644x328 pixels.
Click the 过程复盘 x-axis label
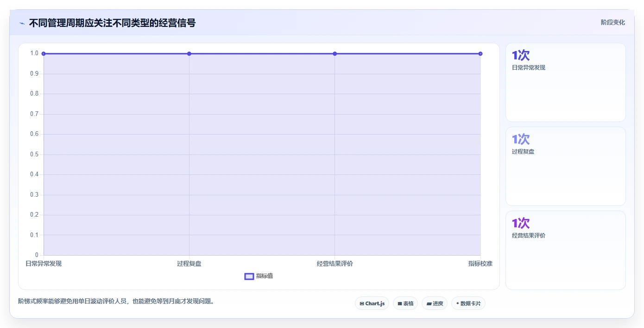pyautogui.click(x=189, y=264)
